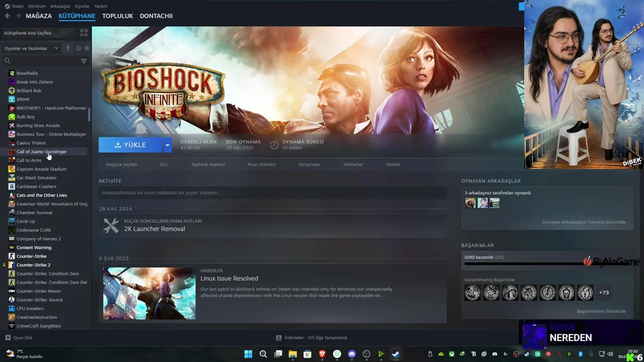Toggle the ready-to-play filter
Image resolution: width=644 pixels, height=362 pixels.
(87, 48)
